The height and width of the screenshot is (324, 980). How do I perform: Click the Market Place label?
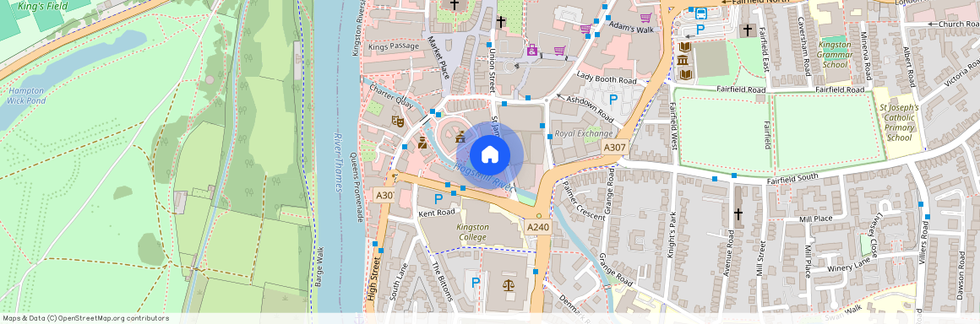pos(438,57)
